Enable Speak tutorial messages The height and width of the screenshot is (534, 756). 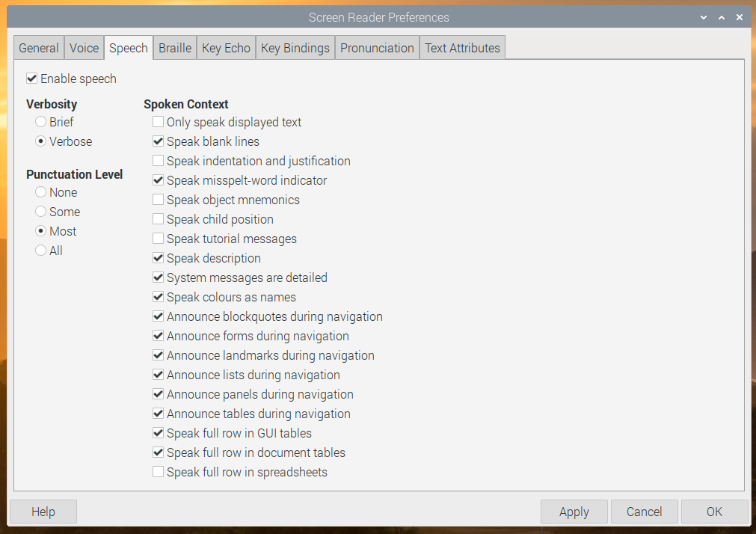158,238
